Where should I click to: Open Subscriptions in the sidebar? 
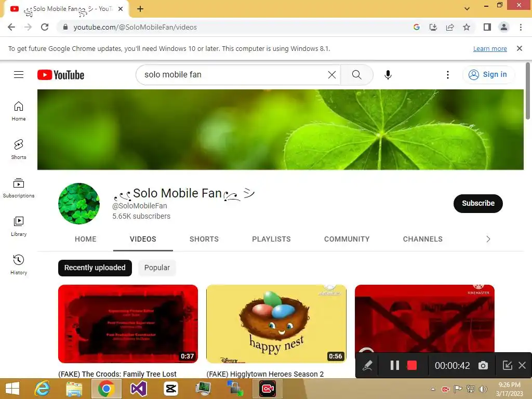(x=19, y=188)
